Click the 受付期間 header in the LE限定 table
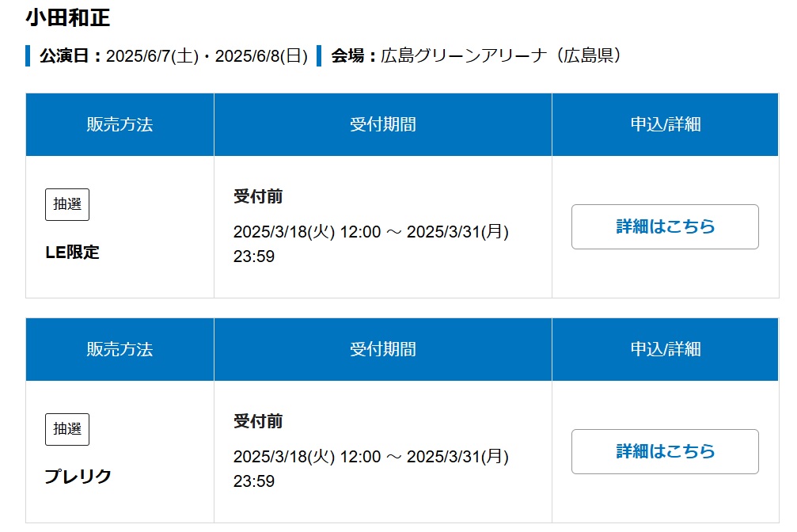 383,124
